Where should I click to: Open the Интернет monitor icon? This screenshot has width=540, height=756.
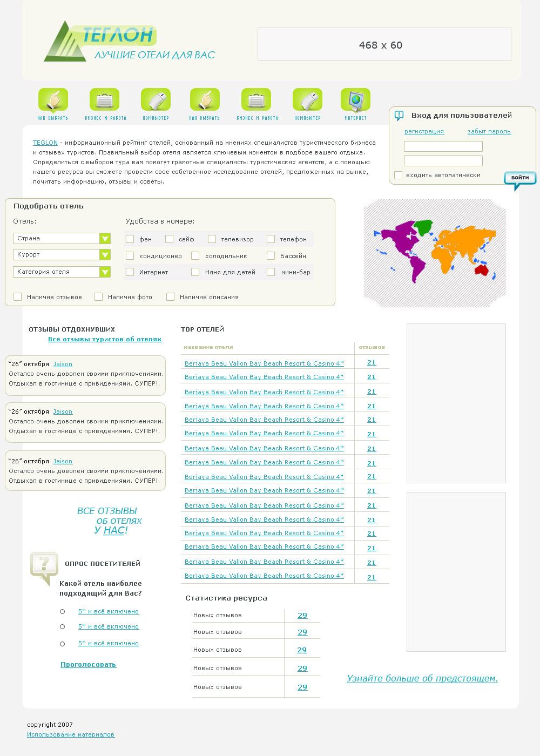(355, 100)
